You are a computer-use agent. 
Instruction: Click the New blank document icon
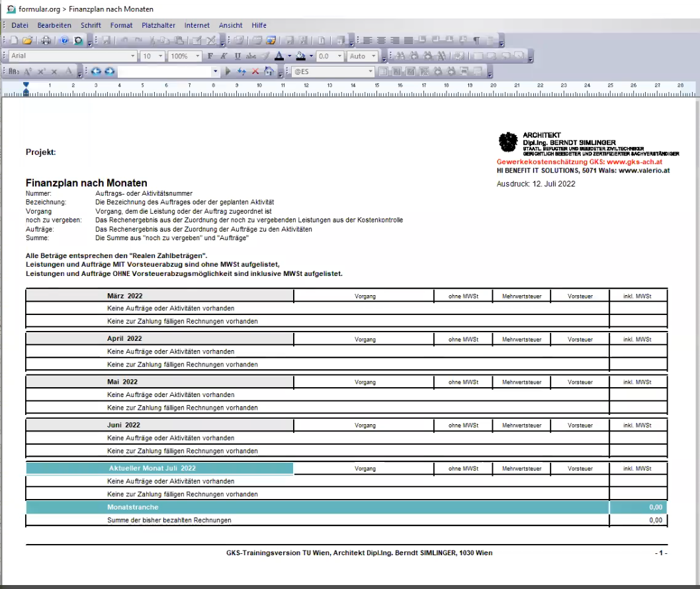[x=15, y=41]
